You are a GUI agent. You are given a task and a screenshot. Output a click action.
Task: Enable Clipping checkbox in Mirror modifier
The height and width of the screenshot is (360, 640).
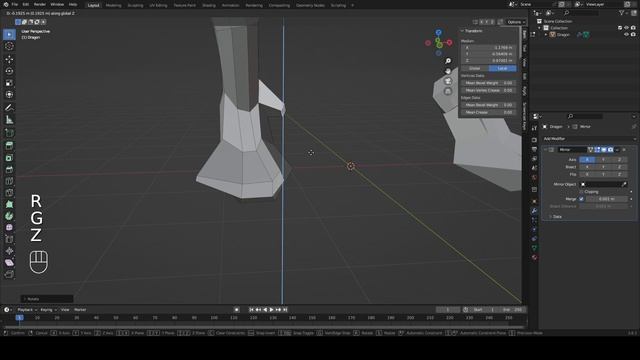(x=582, y=192)
